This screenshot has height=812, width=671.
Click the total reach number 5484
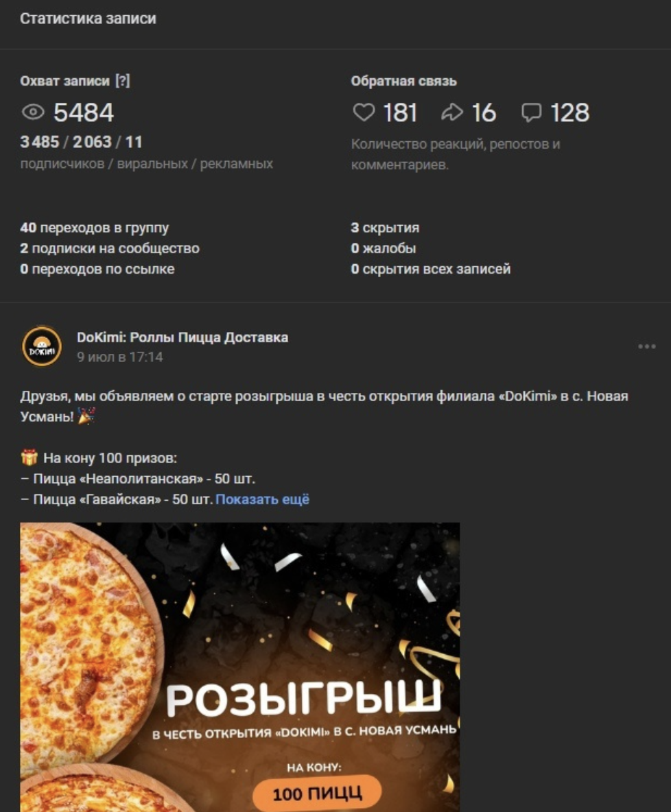[84, 112]
